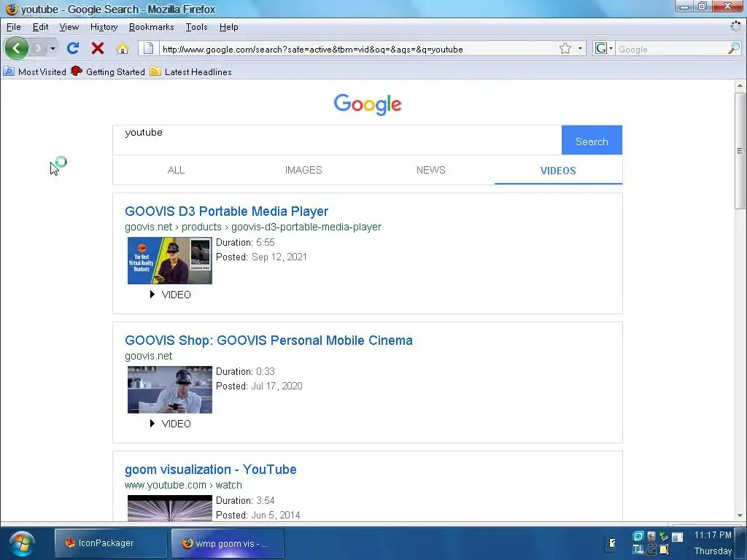The width and height of the screenshot is (747, 560).
Task: Open the address bar history dropdown
Action: tap(580, 49)
